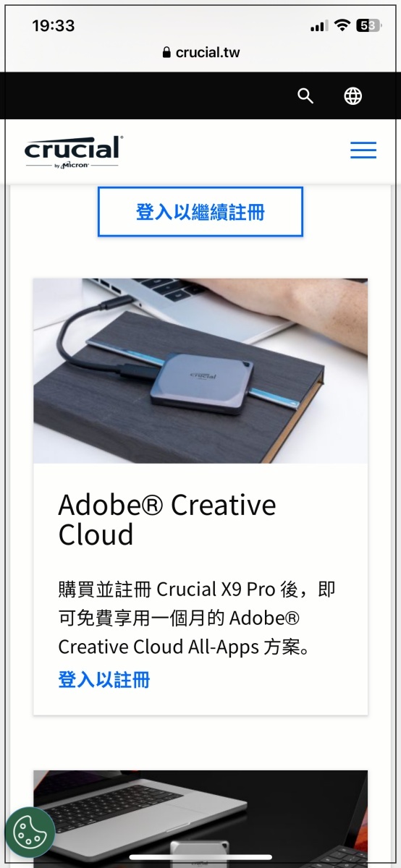
Task: Open the hamburger navigation menu
Action: (x=363, y=150)
